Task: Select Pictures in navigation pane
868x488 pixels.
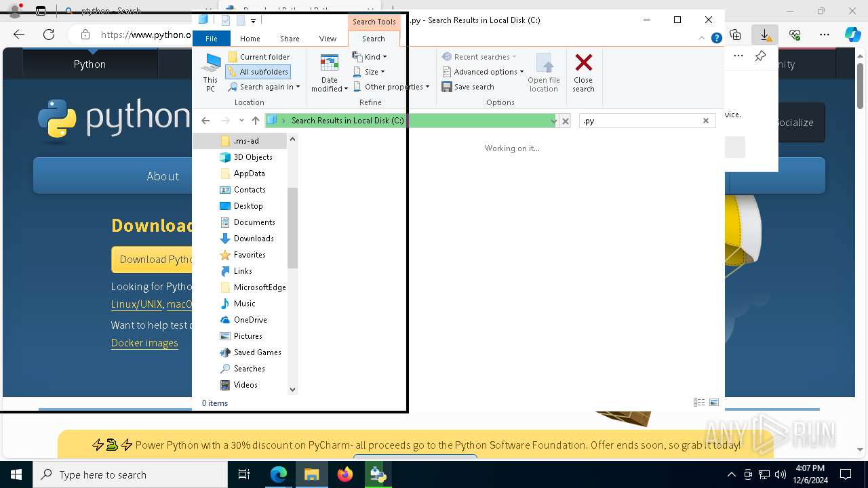Action: pyautogui.click(x=241, y=336)
